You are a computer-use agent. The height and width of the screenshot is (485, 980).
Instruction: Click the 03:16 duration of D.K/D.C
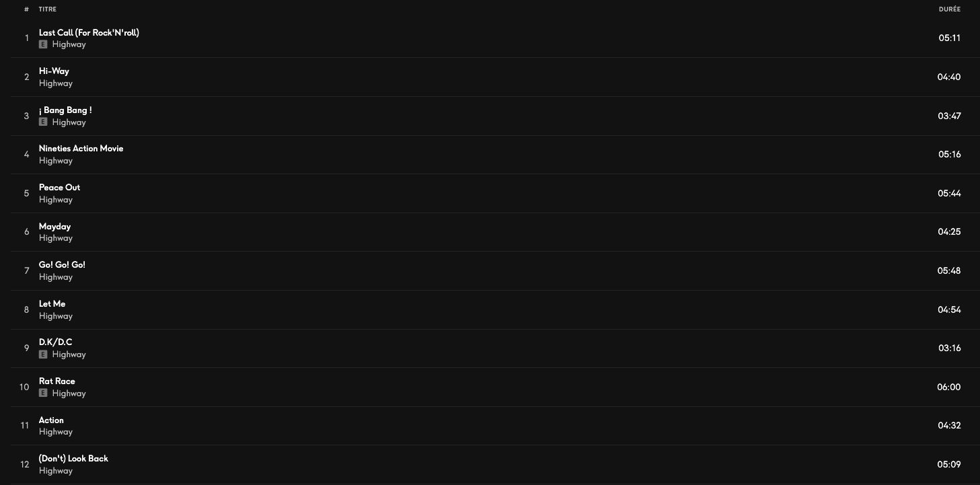pos(950,348)
